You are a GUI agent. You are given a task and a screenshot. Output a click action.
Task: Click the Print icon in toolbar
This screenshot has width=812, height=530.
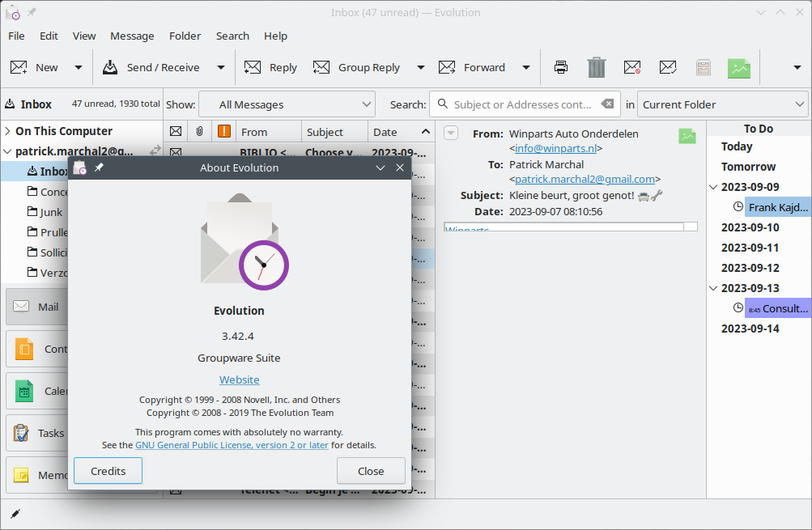point(561,67)
